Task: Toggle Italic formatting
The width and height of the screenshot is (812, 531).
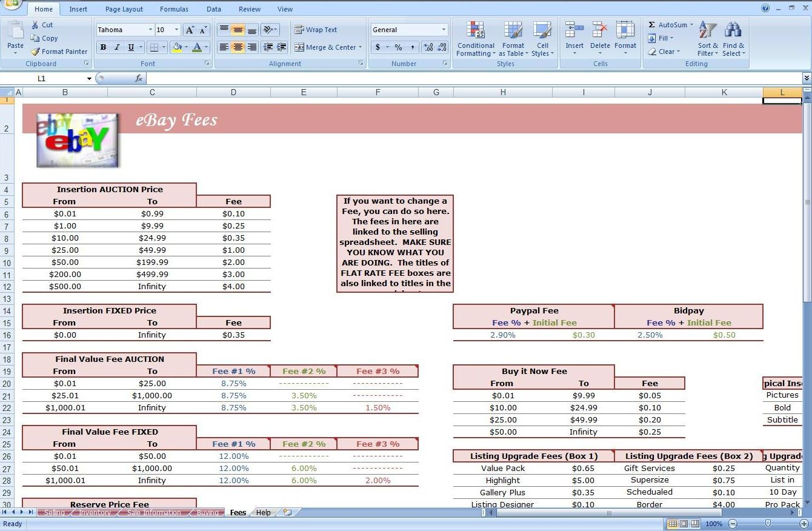Action: [117, 47]
